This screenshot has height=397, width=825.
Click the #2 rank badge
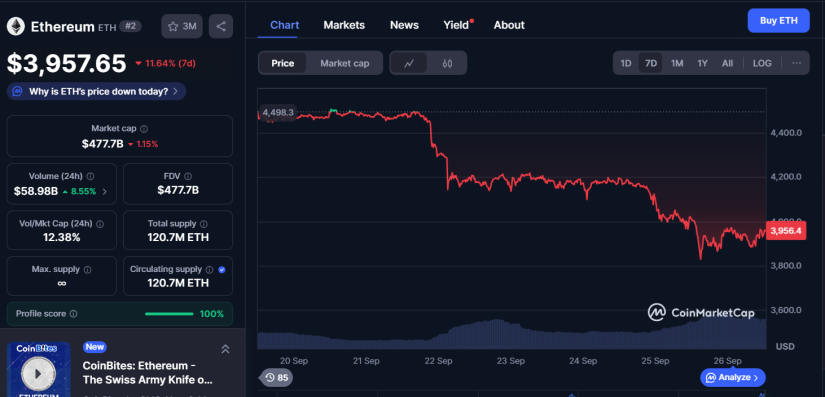tap(130, 26)
